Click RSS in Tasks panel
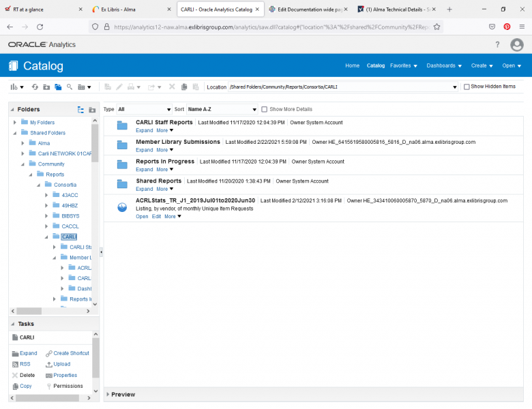The image size is (532, 409). 25,364
